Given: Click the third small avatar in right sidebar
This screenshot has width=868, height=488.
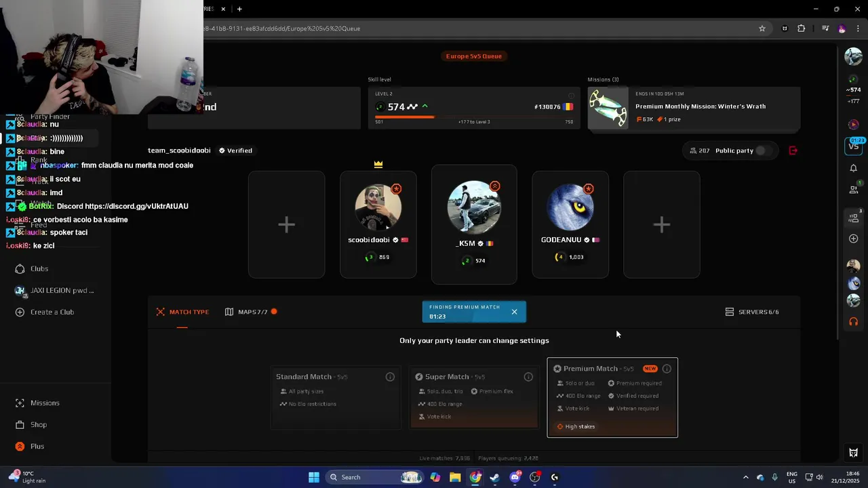Looking at the screenshot, I should coord(854,300).
